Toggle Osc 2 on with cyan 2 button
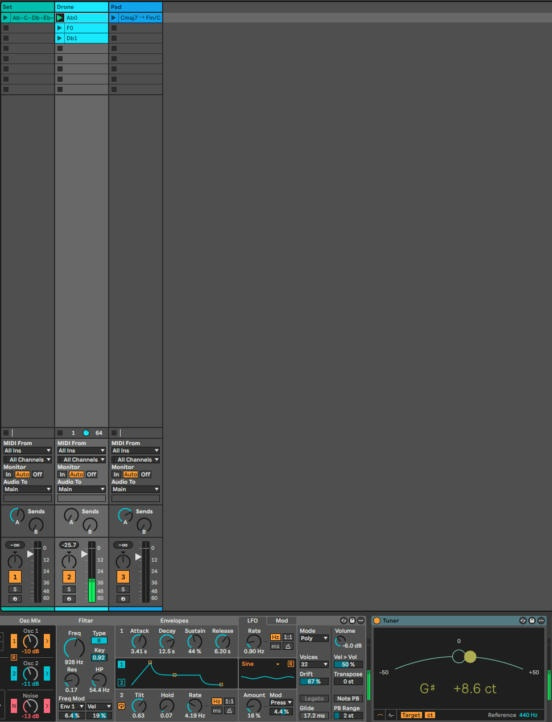The image size is (552, 722). (14, 674)
